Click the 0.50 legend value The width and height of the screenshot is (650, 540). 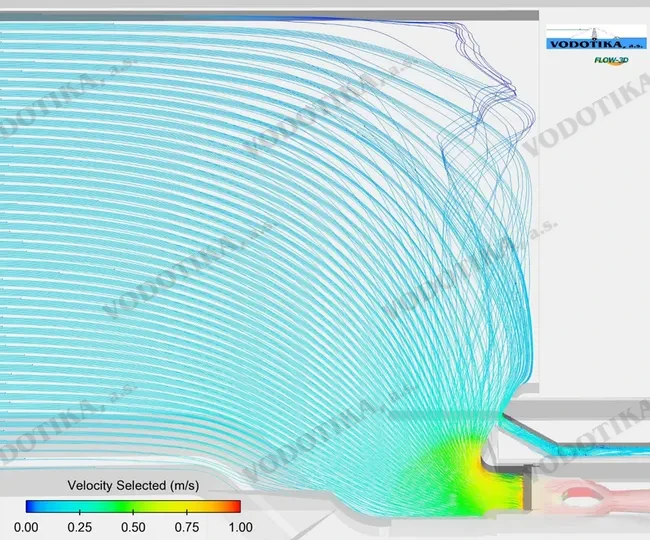tap(133, 527)
